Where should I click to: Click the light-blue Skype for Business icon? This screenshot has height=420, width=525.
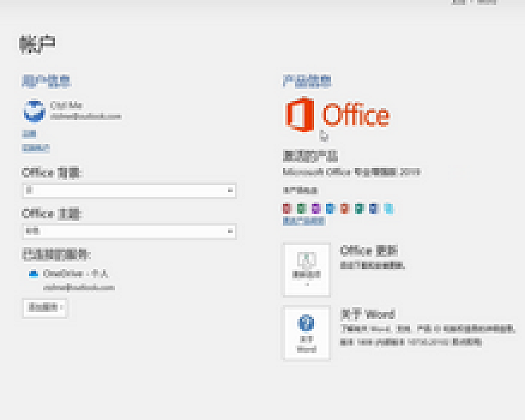tap(388, 208)
